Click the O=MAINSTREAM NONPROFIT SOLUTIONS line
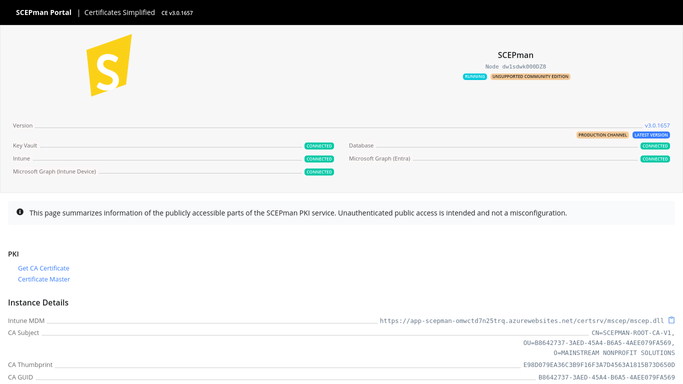 click(614, 353)
